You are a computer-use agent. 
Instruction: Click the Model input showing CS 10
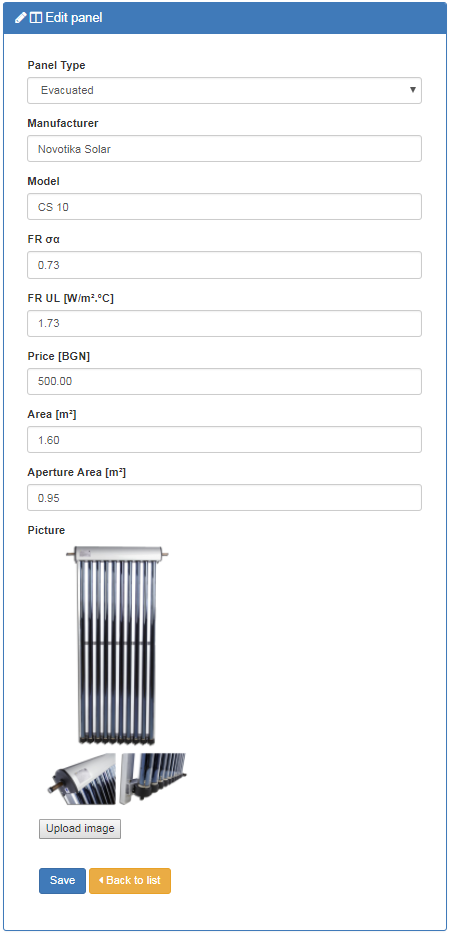(224, 207)
